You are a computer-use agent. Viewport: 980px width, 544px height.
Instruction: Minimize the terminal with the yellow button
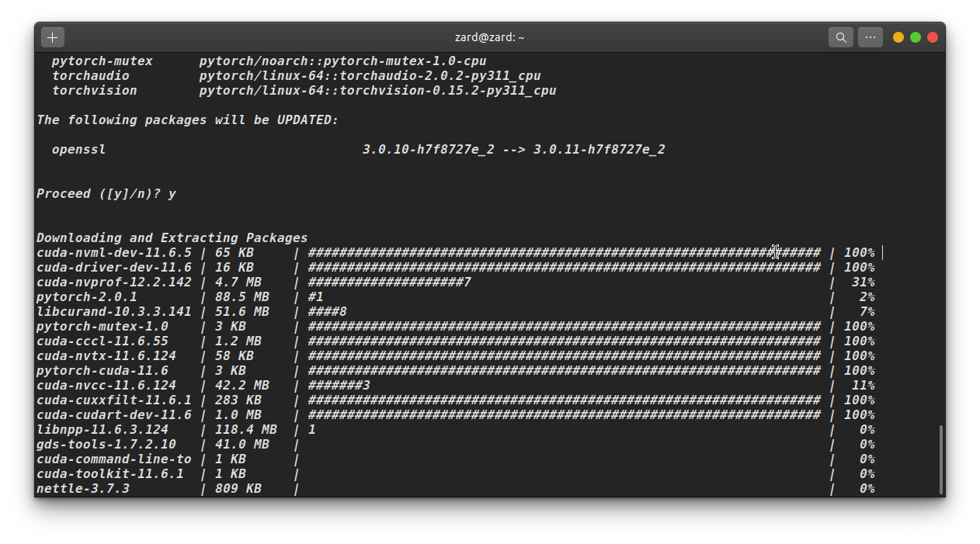tap(898, 37)
